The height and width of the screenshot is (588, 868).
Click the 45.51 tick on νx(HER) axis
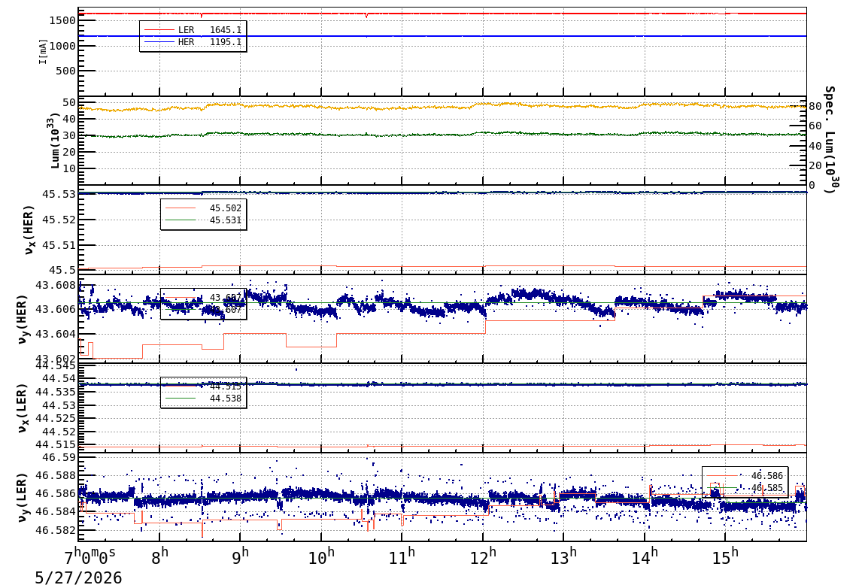point(59,245)
